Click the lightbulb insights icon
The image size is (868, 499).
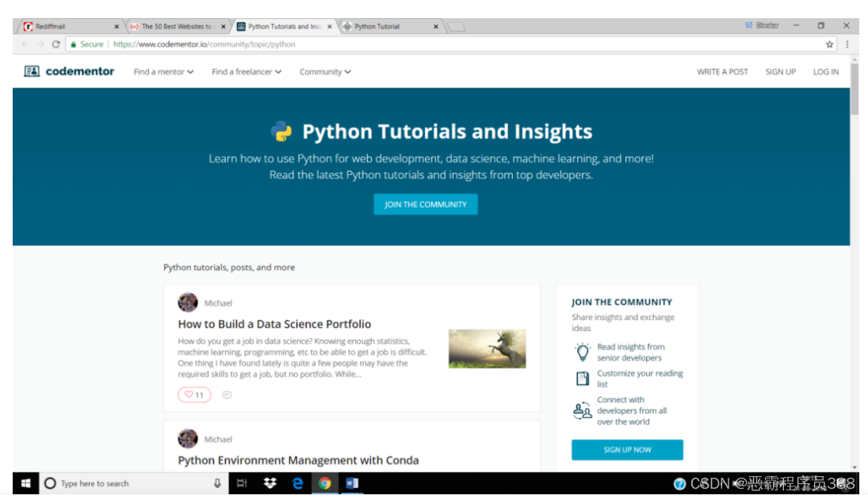tap(583, 349)
